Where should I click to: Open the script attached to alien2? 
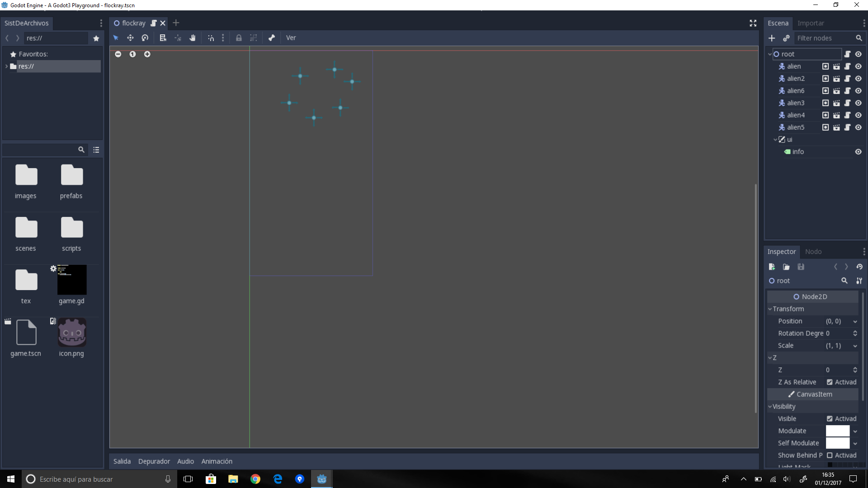[x=848, y=78]
